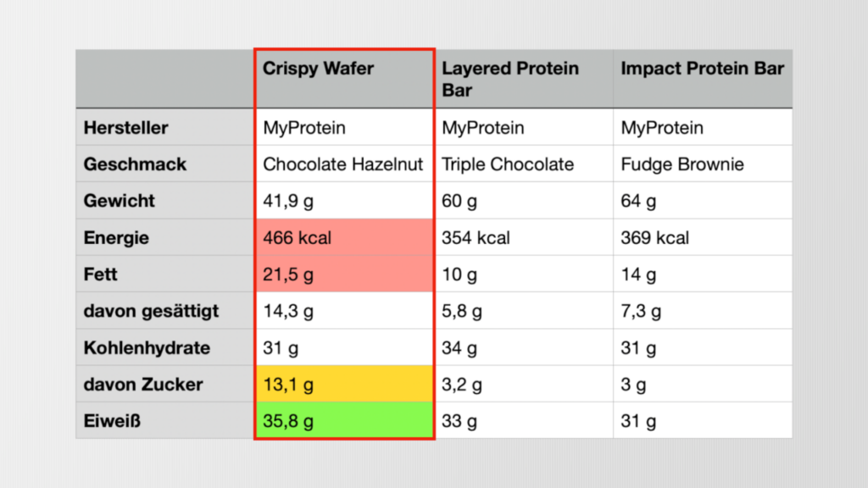
Task: Select the Kohlenhydrate row label
Action: coord(165,347)
